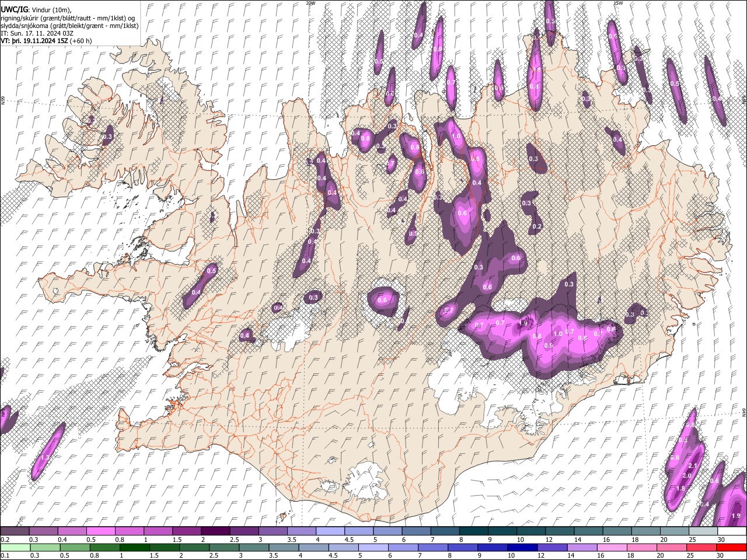The width and height of the screenshot is (747, 560).
Task: Pick the upper legend 25 pale gray swatch
Action: pyautogui.click(x=704, y=531)
